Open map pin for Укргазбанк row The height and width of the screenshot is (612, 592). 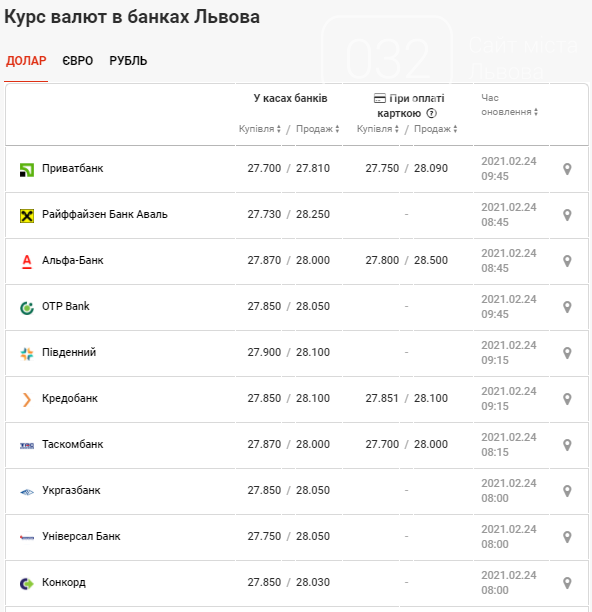pos(567,491)
